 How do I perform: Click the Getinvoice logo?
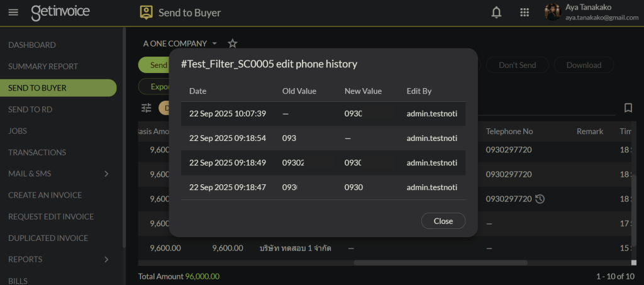point(60,13)
